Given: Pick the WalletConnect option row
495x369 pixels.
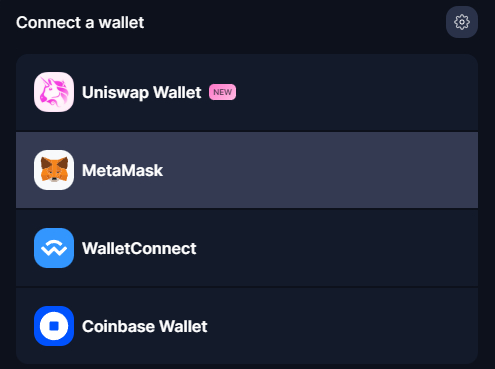Looking at the screenshot, I should (x=247, y=248).
